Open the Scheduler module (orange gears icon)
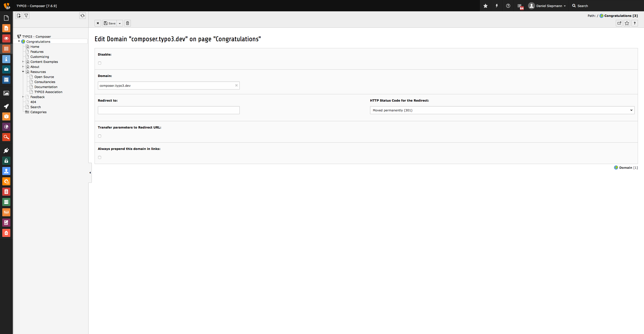This screenshot has width=644, height=334. tap(6, 181)
